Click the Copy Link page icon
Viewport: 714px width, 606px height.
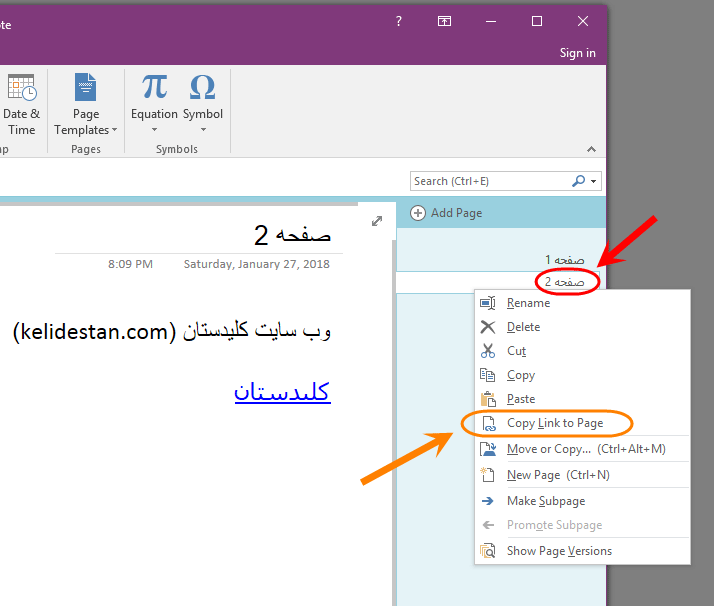pyautogui.click(x=489, y=423)
